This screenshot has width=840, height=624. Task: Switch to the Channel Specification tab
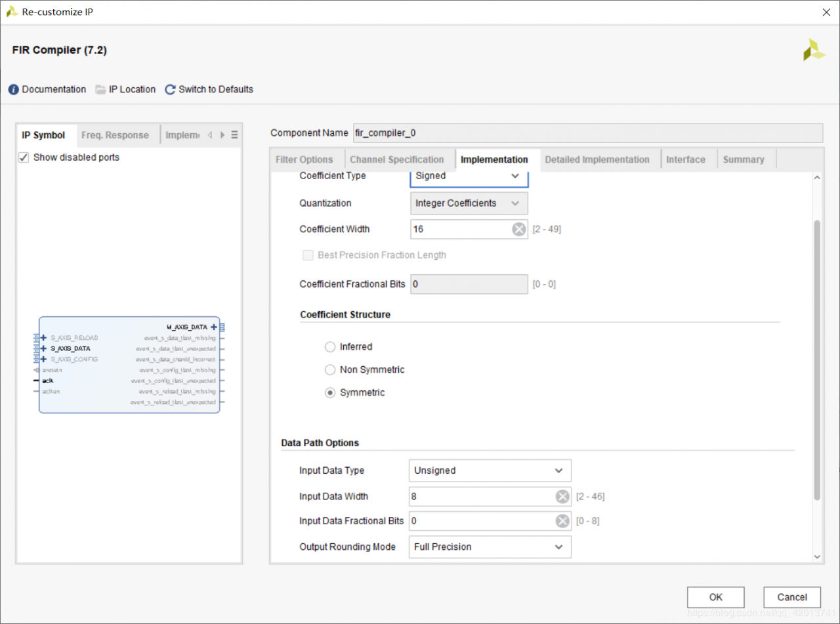(397, 159)
